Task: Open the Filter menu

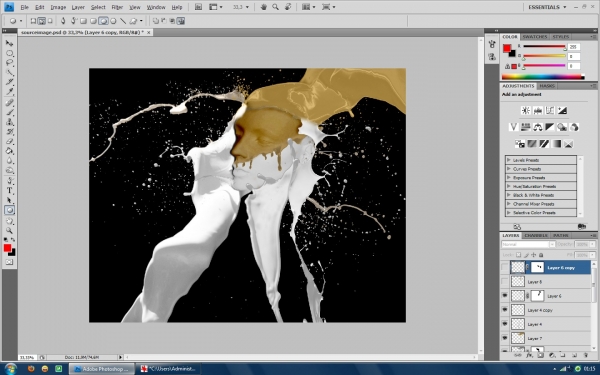Action: click(x=117, y=7)
